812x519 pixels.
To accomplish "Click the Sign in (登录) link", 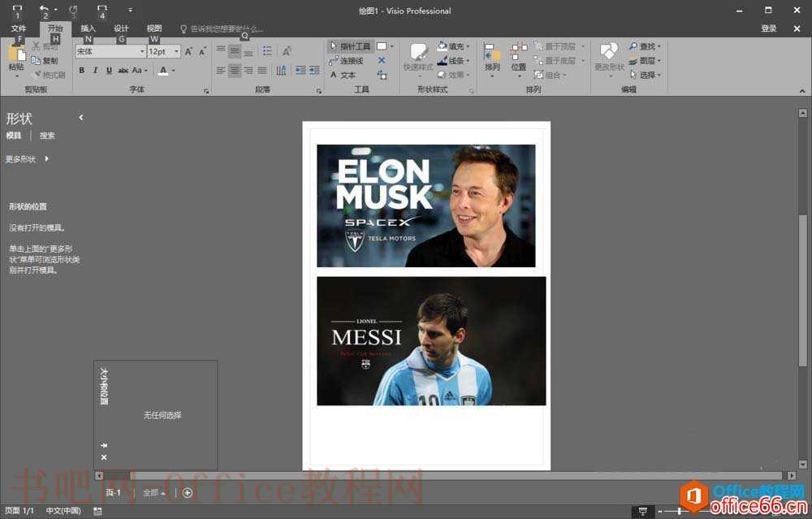I will [x=768, y=28].
